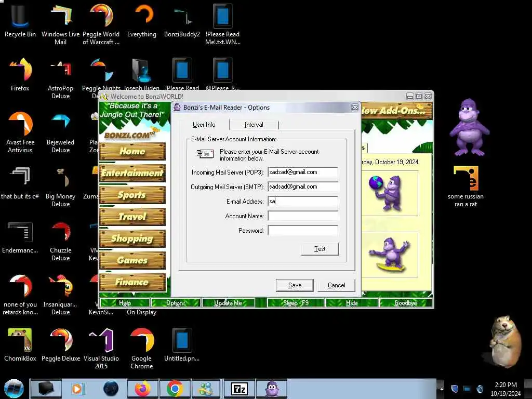Show hidden system tray icons

click(442, 389)
